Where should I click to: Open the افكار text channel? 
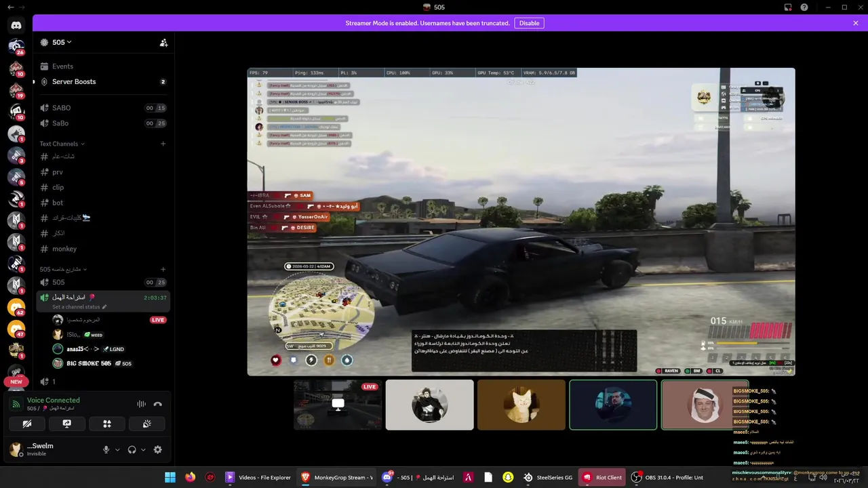point(102,233)
